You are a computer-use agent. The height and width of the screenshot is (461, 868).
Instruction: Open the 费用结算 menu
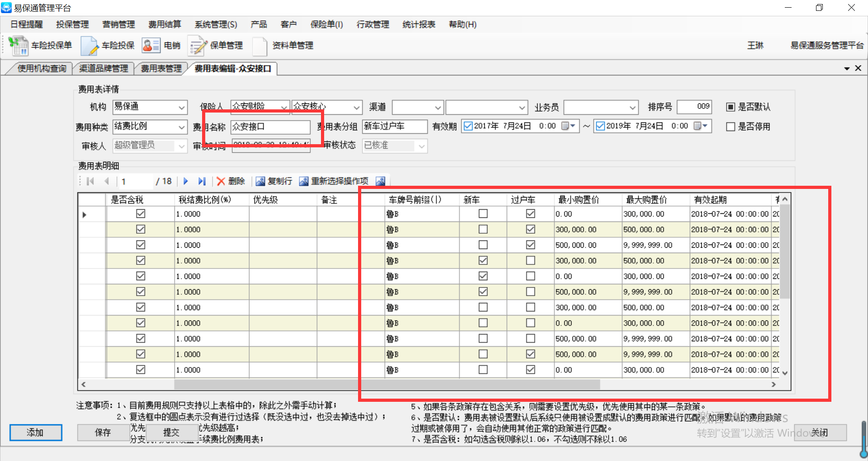165,24
